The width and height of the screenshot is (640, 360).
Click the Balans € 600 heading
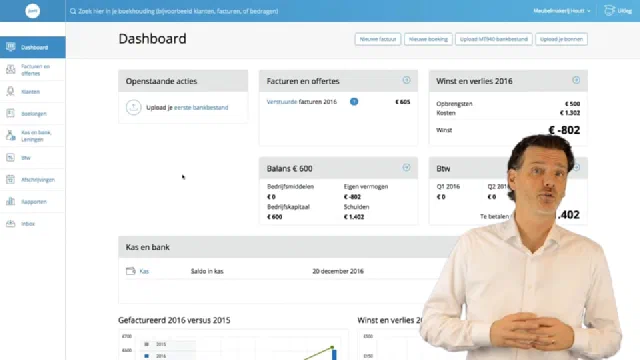[x=289, y=169]
